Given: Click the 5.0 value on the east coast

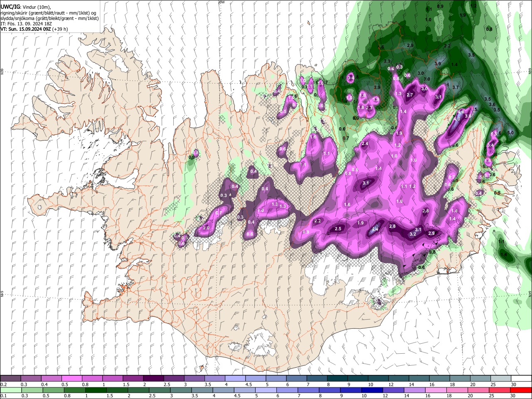Looking at the screenshot, I should click(511, 133).
